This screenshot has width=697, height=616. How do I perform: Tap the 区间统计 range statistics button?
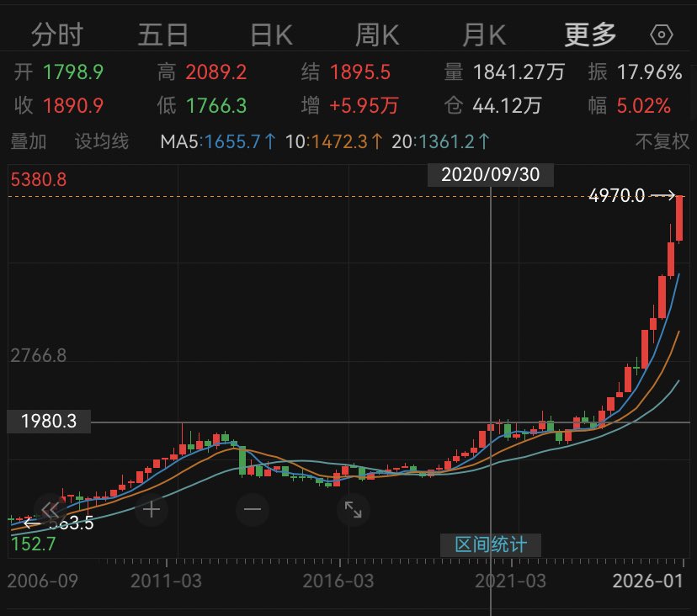pos(491,544)
